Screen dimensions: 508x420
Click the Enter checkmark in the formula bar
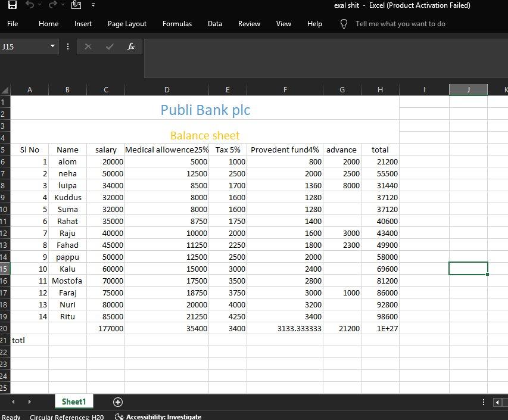pos(110,46)
